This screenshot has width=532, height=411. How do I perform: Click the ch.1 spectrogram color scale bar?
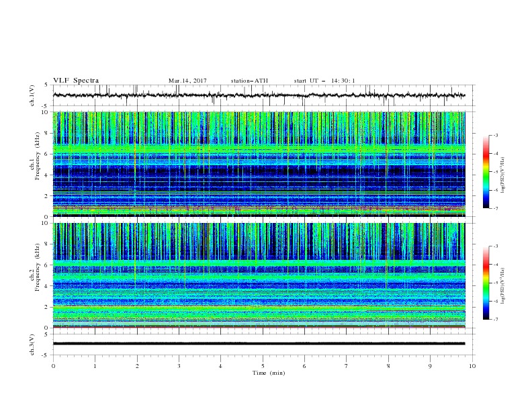point(486,172)
